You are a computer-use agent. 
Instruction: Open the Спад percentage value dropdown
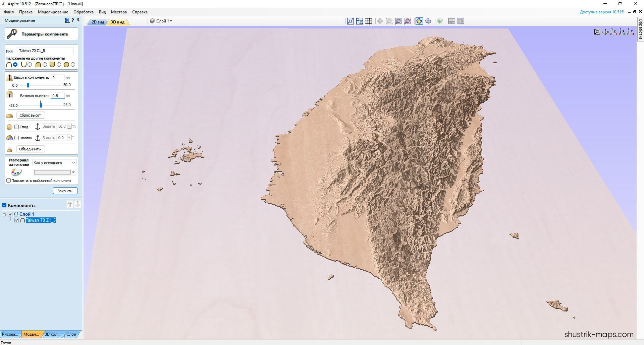[x=69, y=127]
